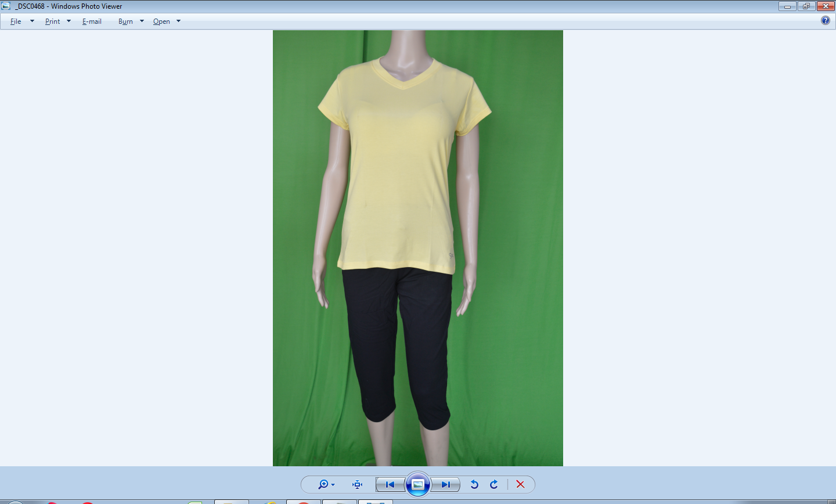
Task: Minimize the Windows Photo Viewer window
Action: tap(787, 6)
